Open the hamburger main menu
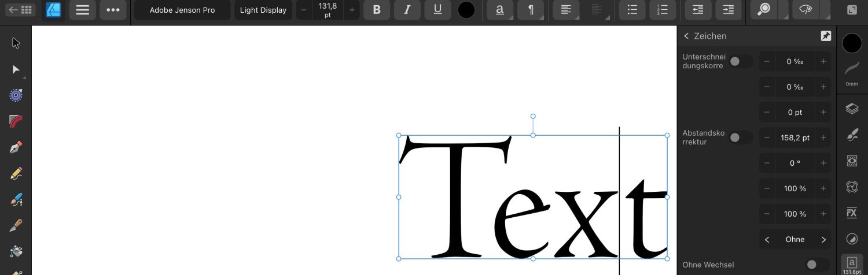The image size is (868, 275). [83, 10]
